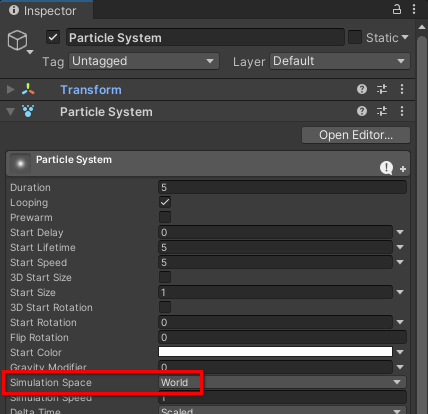Open Particle System component help icon
This screenshot has height=414, width=428.
362,111
